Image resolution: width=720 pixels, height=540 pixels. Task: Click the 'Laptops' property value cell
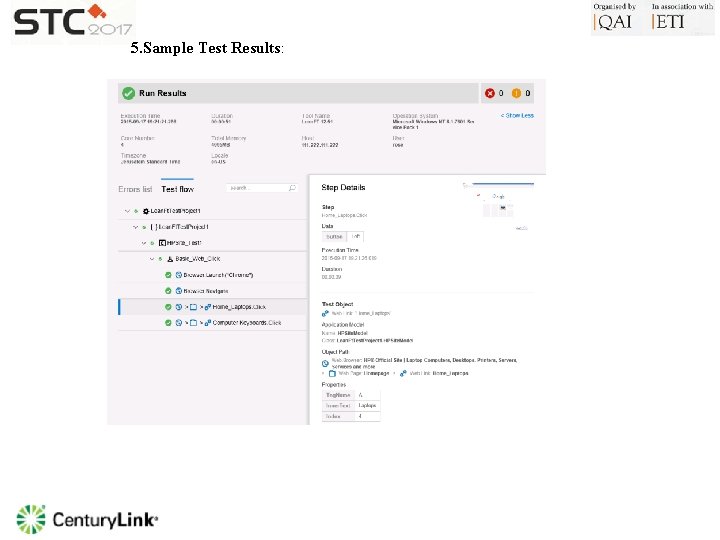[x=367, y=406]
